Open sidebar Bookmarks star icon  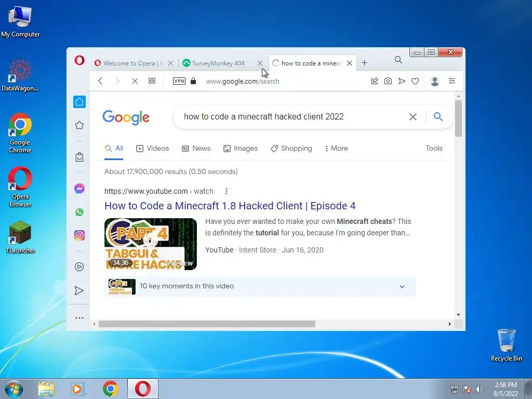tap(79, 125)
